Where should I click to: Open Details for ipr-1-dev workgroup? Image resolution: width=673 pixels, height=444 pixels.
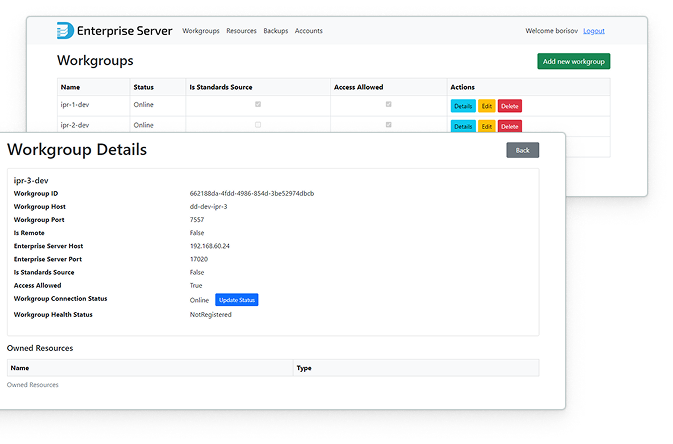pyautogui.click(x=463, y=106)
